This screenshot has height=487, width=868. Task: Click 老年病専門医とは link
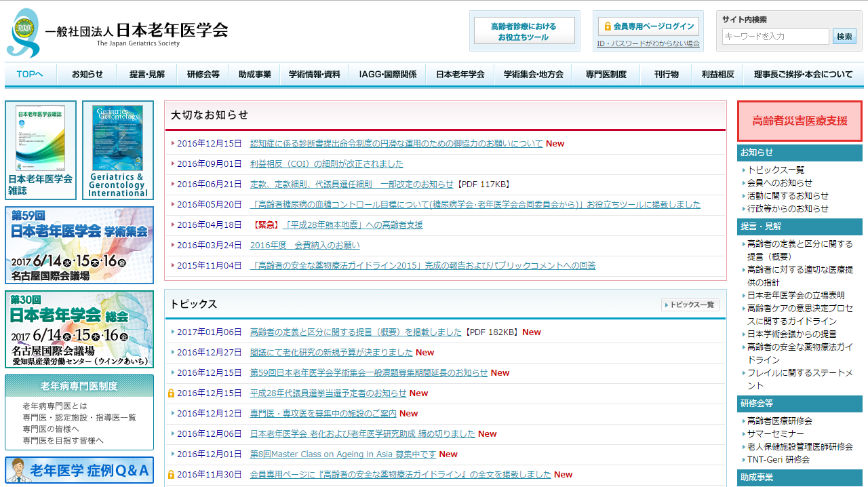click(x=55, y=406)
